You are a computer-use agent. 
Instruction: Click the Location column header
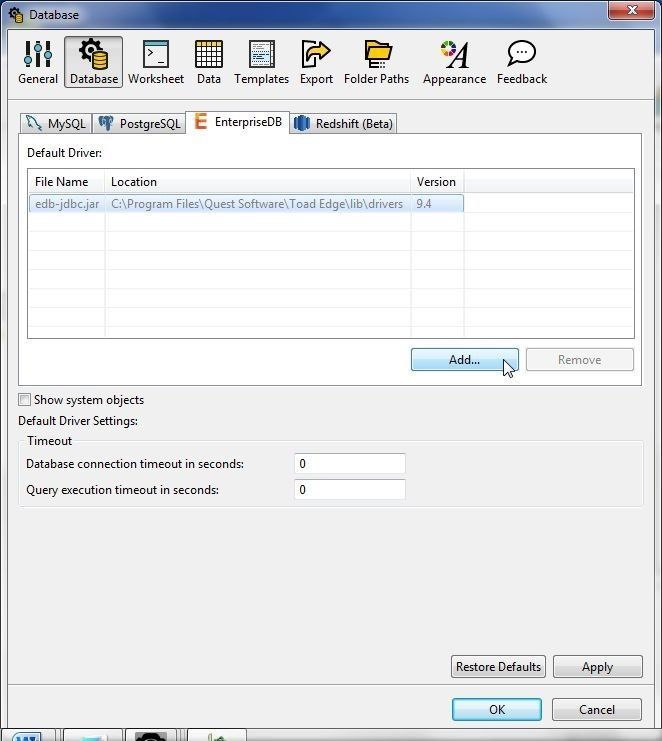click(x=258, y=181)
